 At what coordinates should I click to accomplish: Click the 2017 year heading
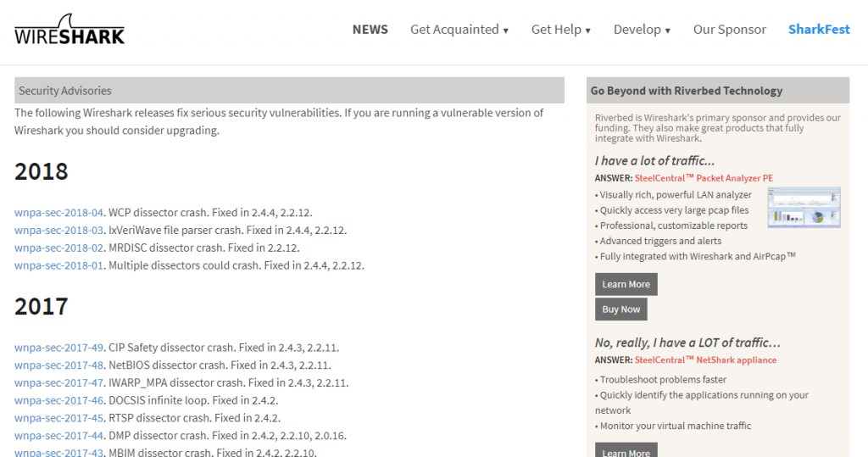point(42,307)
